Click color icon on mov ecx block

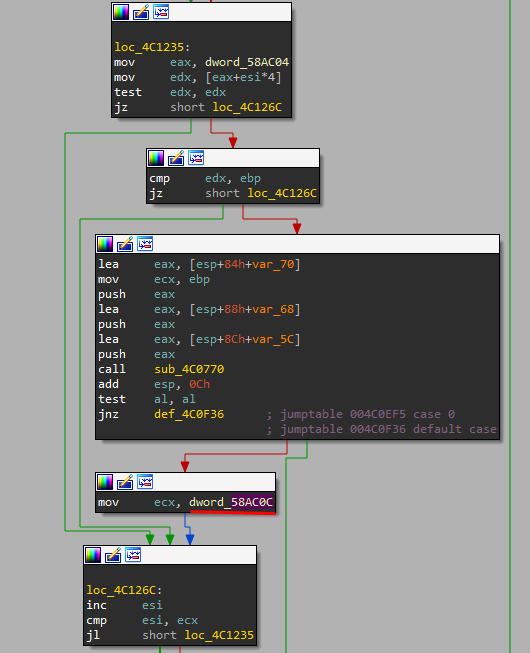tap(105, 482)
